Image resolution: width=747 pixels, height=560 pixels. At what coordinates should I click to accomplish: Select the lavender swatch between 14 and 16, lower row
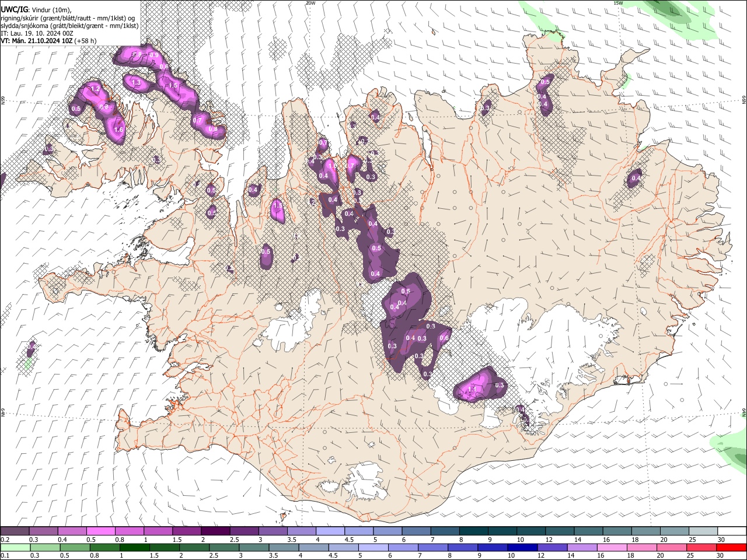(x=582, y=547)
